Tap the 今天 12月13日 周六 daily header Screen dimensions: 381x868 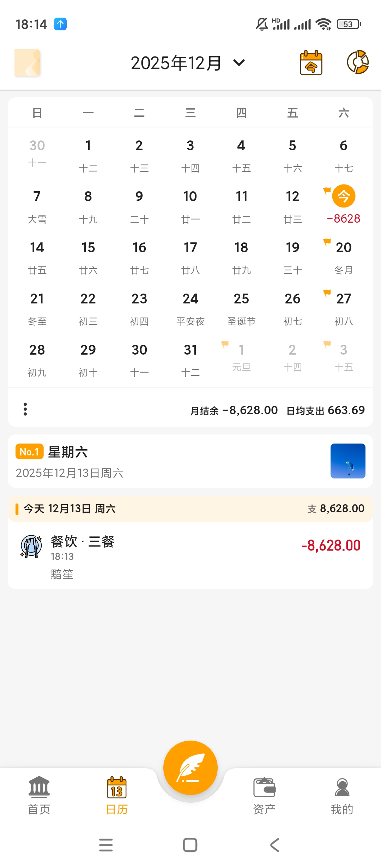point(190,508)
